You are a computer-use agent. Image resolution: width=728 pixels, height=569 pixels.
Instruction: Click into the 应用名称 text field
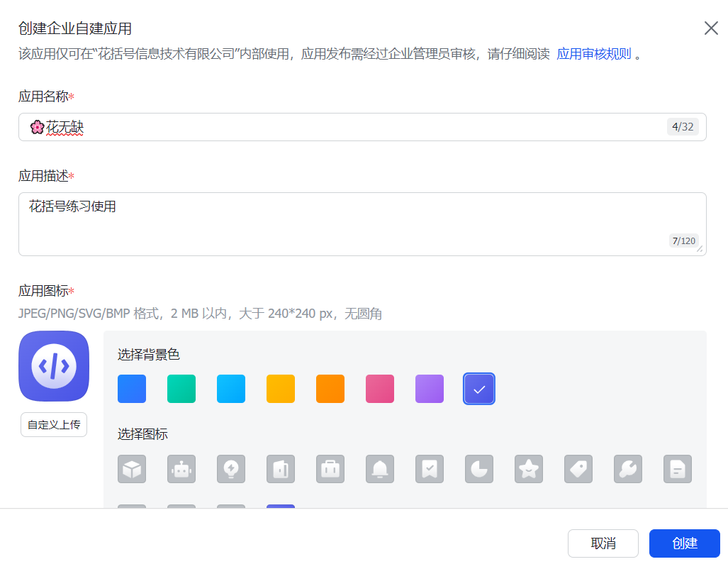354,127
